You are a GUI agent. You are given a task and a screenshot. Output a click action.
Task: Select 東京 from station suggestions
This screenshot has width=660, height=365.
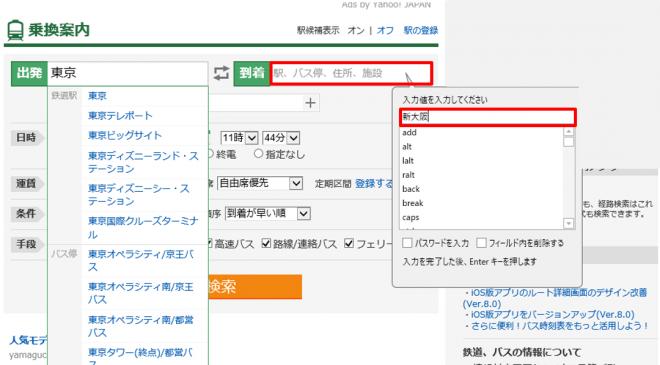click(x=97, y=96)
